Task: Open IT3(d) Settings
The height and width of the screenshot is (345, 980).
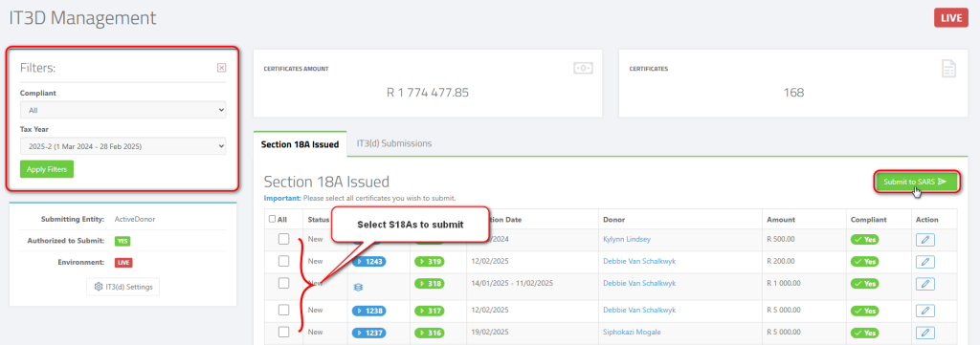Action: tap(123, 287)
